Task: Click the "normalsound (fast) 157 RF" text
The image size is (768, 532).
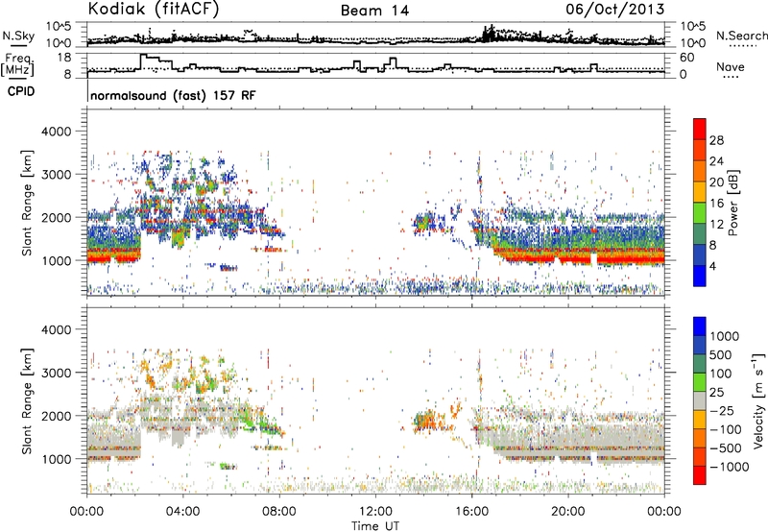Action: [173, 95]
